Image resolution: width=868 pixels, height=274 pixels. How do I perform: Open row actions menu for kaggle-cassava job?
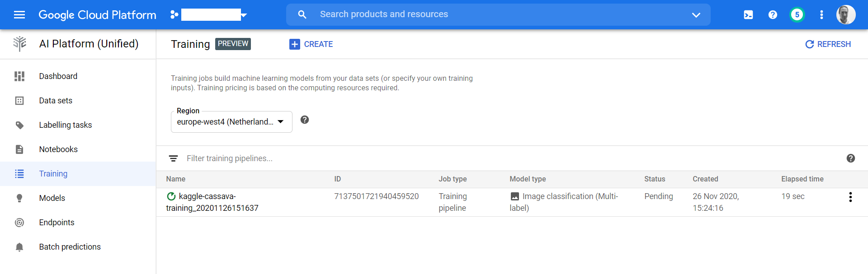[x=850, y=197]
